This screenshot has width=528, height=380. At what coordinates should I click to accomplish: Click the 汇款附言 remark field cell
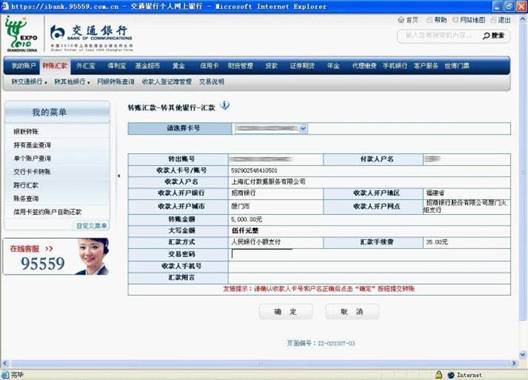[369, 278]
